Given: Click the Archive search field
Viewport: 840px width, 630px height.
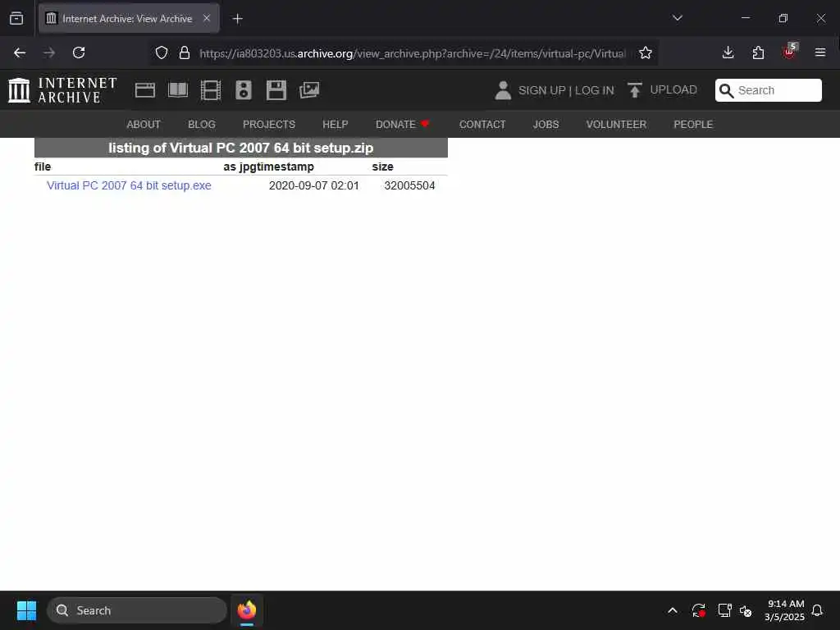Looking at the screenshot, I should click(x=768, y=90).
